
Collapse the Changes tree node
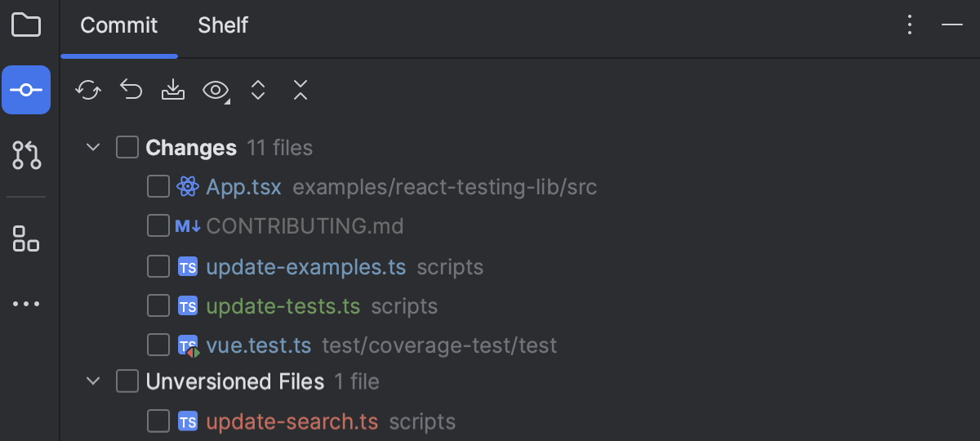[93, 148]
